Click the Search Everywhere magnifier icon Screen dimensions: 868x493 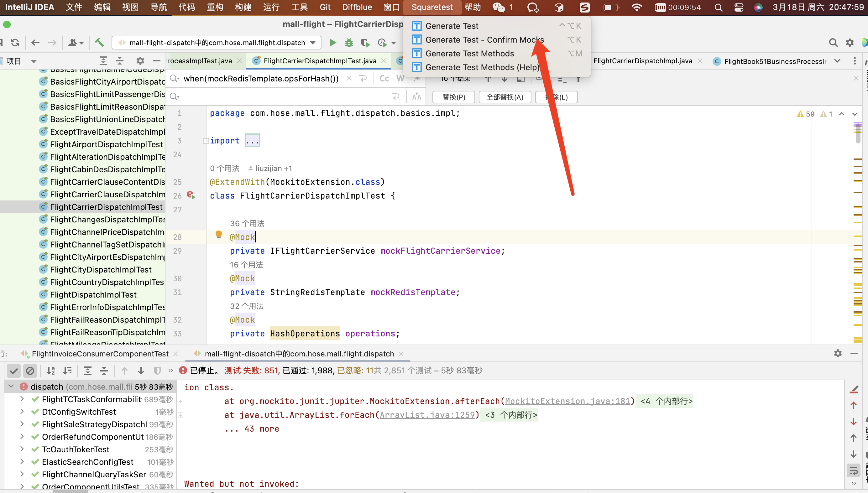(833, 43)
